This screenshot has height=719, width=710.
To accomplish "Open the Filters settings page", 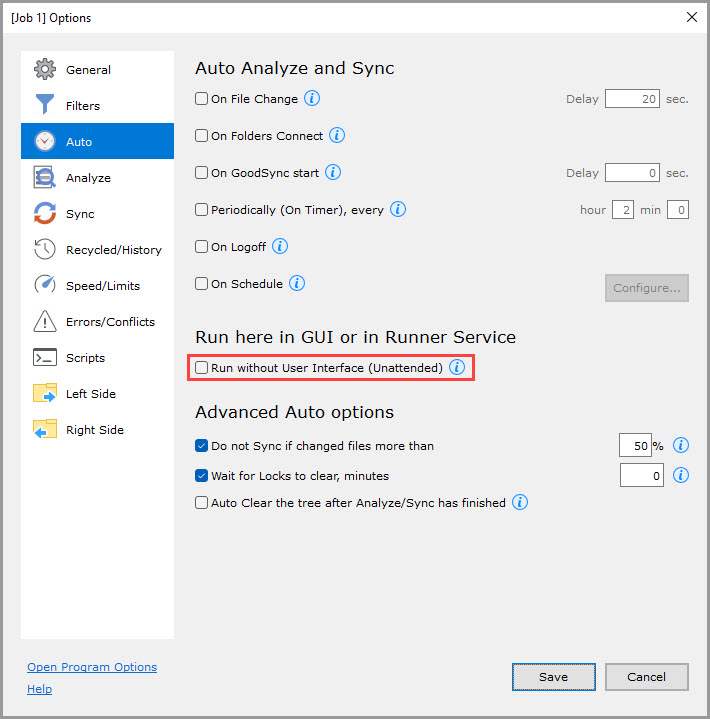I will pyautogui.click(x=83, y=106).
